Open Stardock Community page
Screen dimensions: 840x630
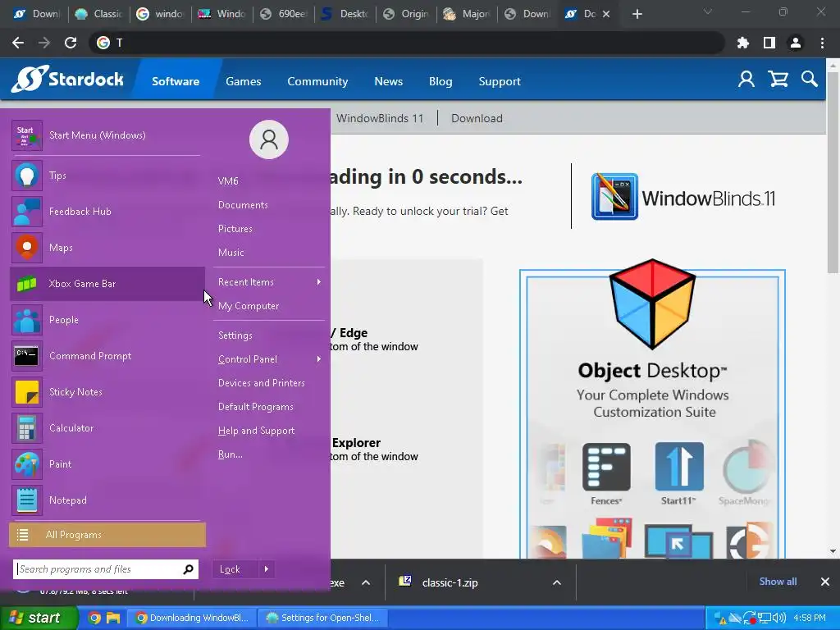coord(317,81)
